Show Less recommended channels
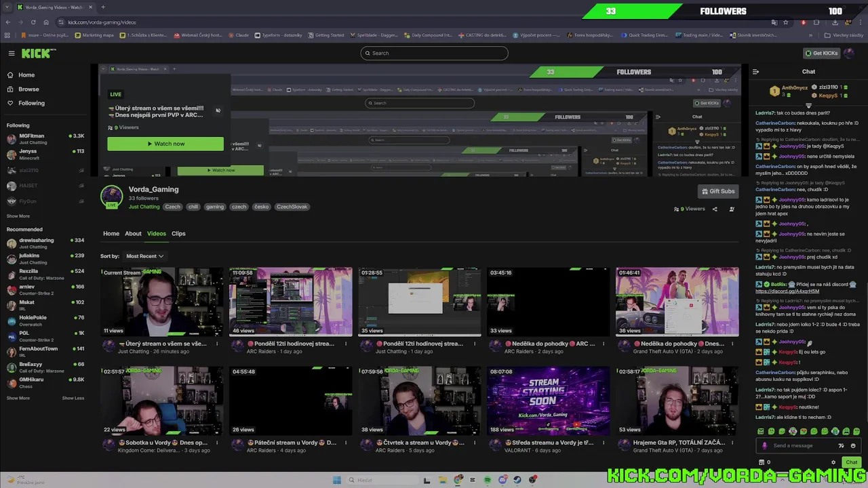 [x=73, y=398]
